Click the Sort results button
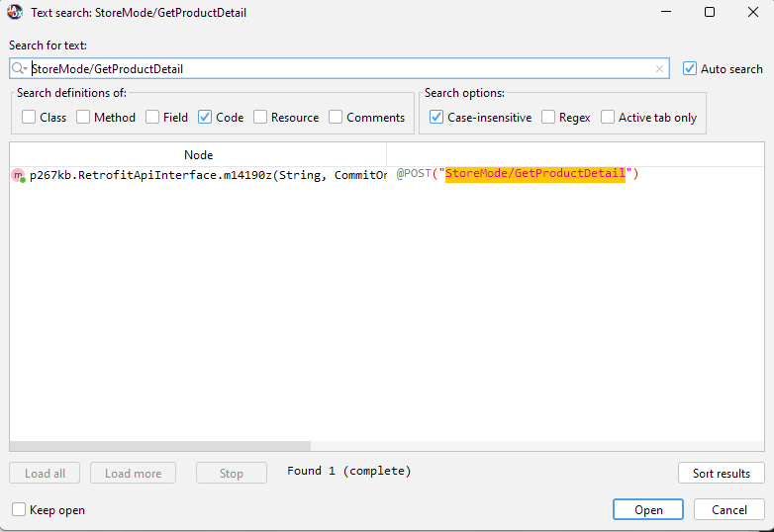Screen dimensions: 774x532 (x=721, y=473)
